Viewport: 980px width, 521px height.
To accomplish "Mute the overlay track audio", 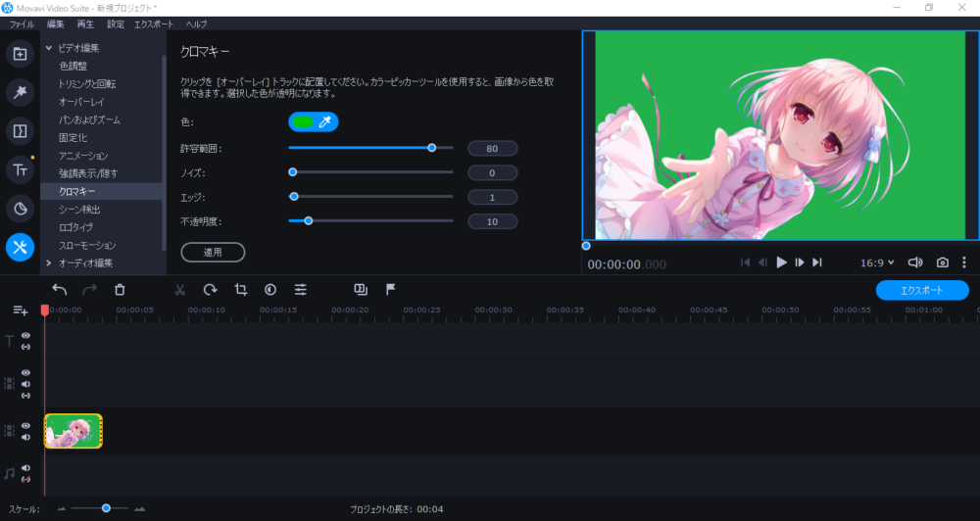I will (x=25, y=384).
